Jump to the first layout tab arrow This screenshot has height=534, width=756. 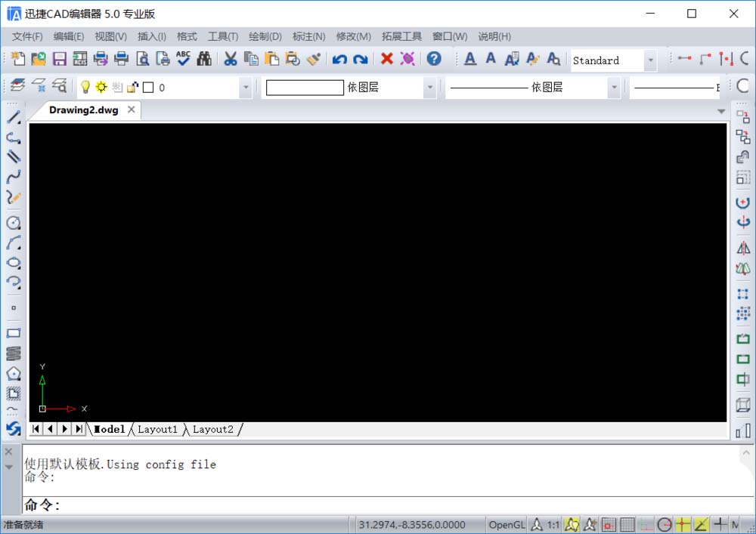(x=36, y=428)
